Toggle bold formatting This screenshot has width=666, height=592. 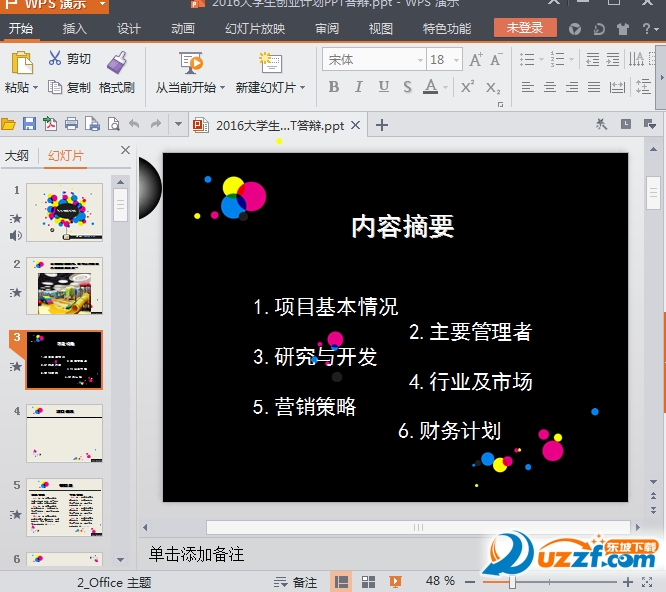(334, 87)
